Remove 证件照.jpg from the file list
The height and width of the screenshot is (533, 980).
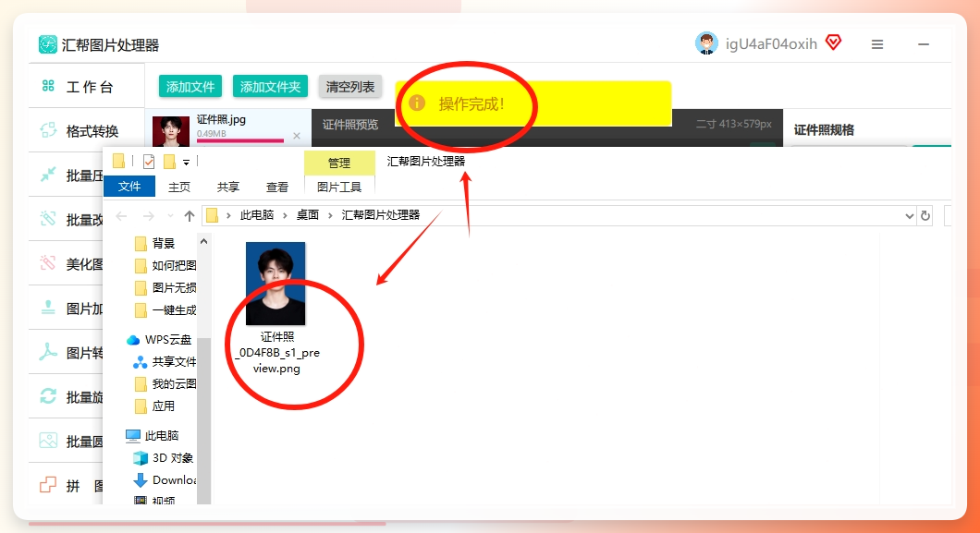(x=297, y=136)
